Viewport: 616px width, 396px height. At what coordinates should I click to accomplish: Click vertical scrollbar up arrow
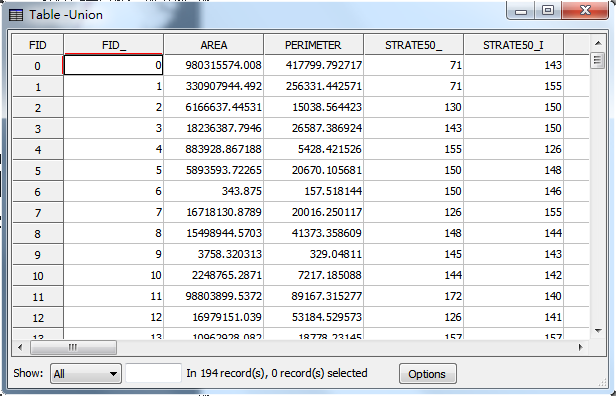pos(598,43)
